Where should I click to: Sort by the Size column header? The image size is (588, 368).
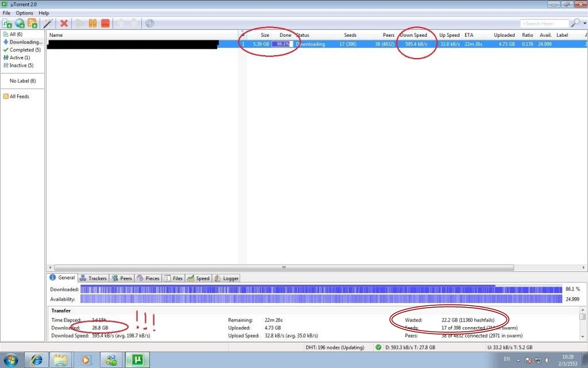tap(265, 35)
